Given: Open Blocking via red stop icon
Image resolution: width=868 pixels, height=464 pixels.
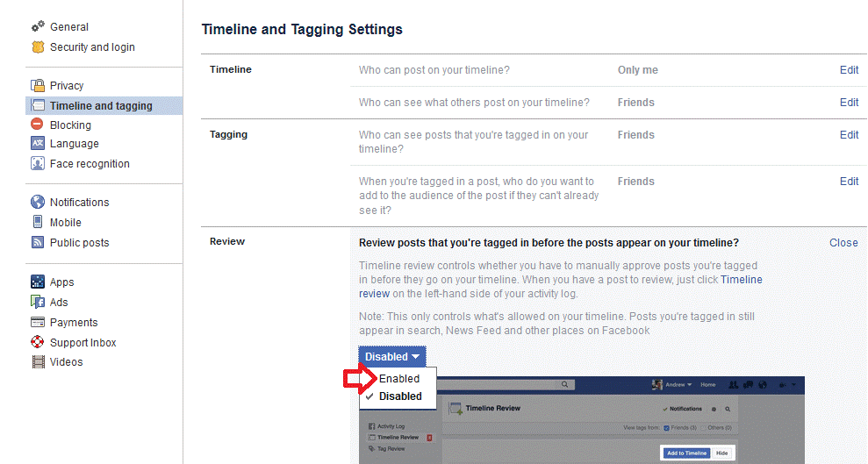Looking at the screenshot, I should tap(37, 124).
